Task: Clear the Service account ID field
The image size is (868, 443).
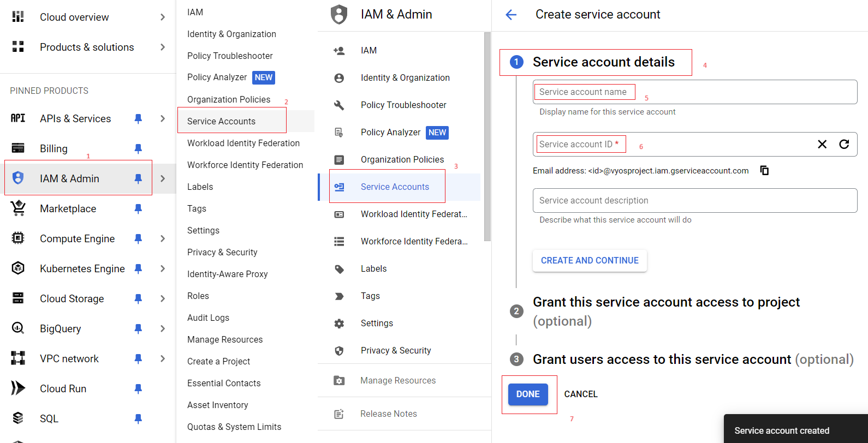Action: [822, 144]
